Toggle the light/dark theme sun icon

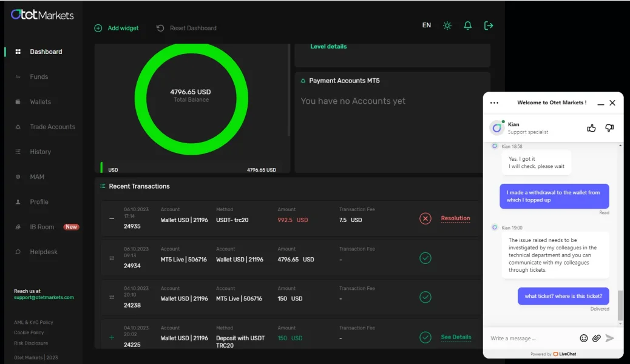tap(447, 25)
